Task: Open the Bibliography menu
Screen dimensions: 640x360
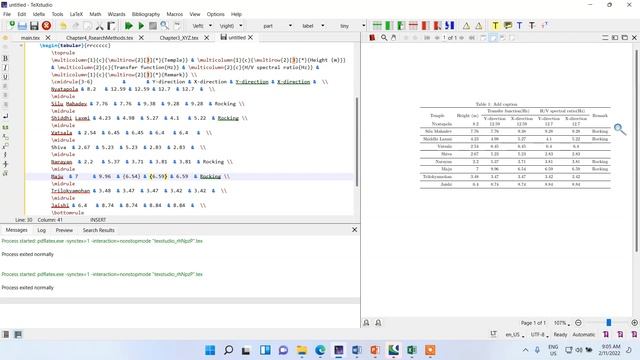Action: [x=146, y=14]
